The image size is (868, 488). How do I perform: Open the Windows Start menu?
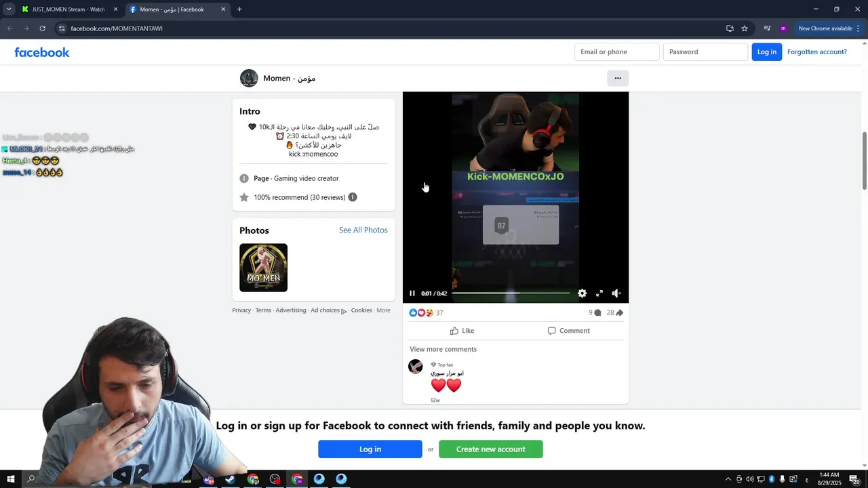pos(10,479)
